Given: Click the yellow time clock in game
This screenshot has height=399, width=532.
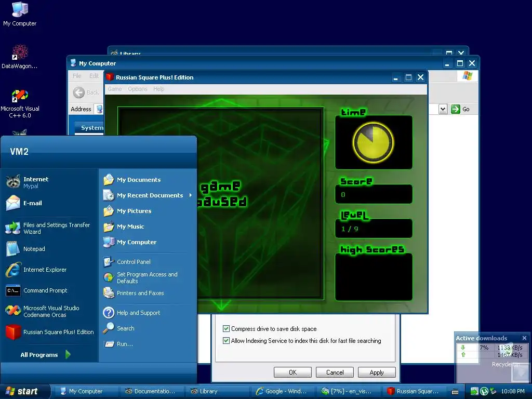Looking at the screenshot, I should point(373,142).
